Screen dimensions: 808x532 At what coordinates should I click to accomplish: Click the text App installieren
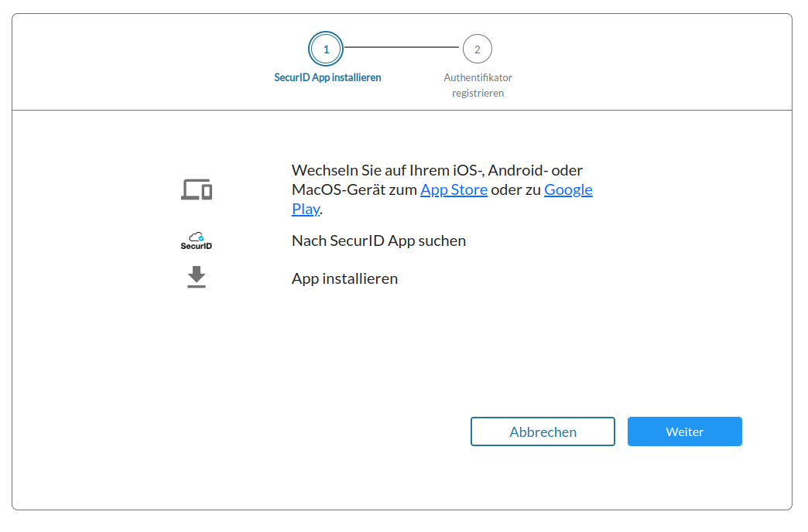[344, 278]
